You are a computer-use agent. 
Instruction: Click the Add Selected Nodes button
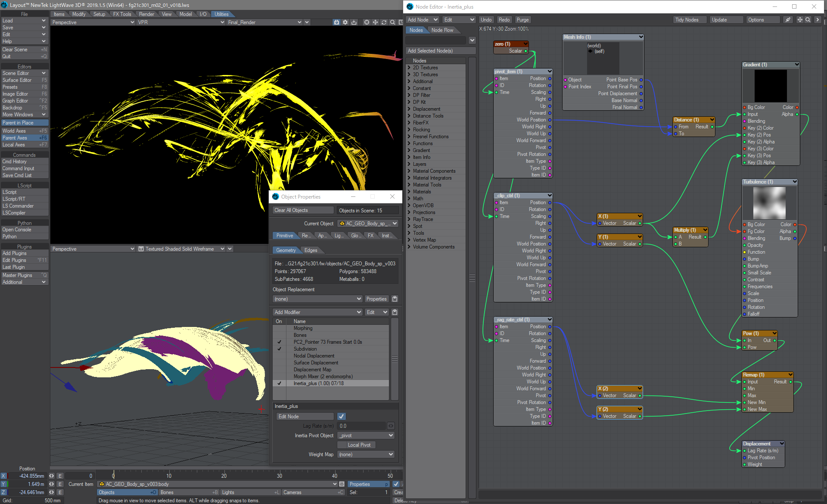[439, 51]
